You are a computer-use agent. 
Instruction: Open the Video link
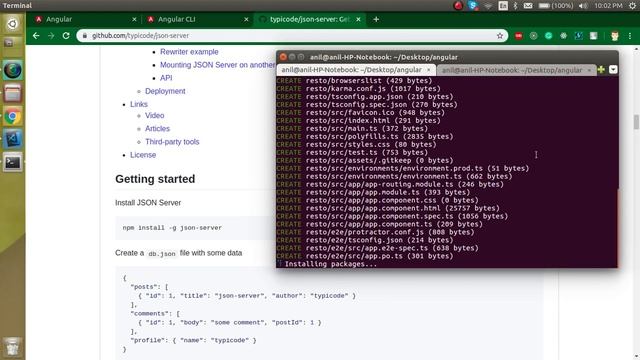pyautogui.click(x=154, y=116)
